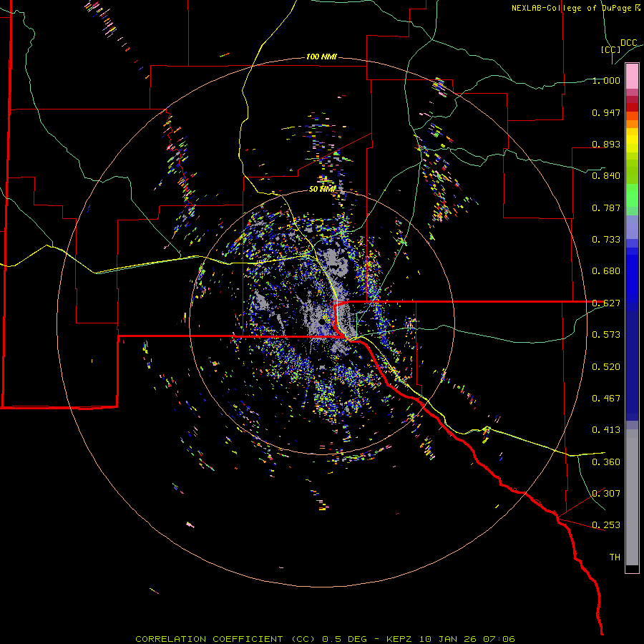This screenshot has width=644, height=644.
Task: Click the 0.520 scale value
Action: (x=606, y=367)
